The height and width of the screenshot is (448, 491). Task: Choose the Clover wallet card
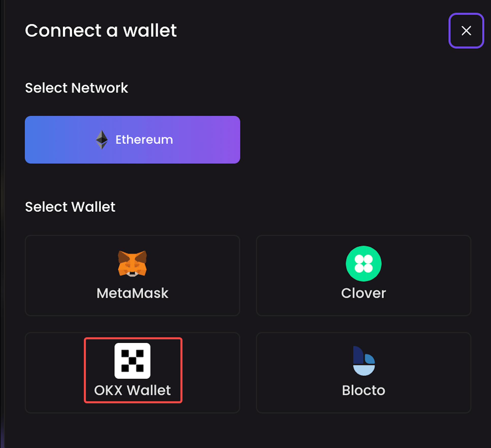363,276
